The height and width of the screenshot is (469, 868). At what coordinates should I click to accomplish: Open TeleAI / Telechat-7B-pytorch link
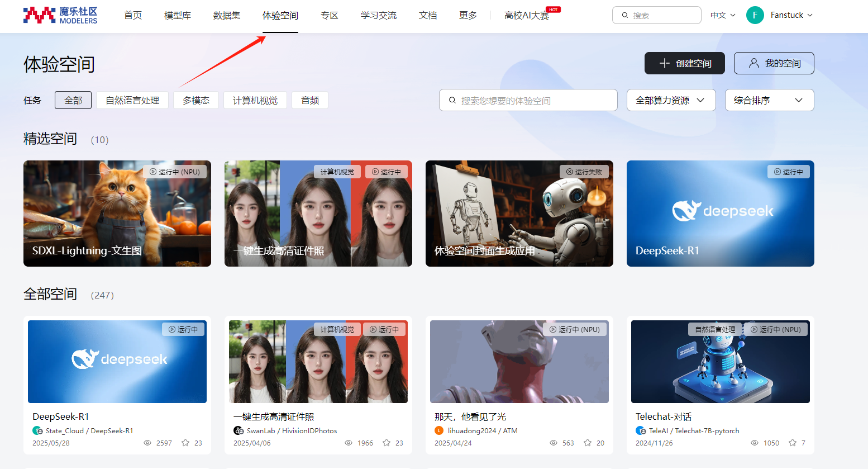(x=694, y=430)
